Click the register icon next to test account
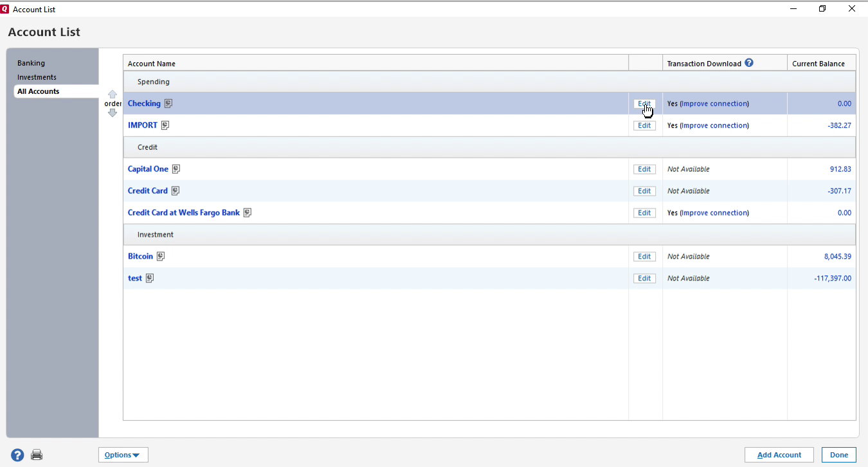This screenshot has width=868, height=467. click(150, 279)
